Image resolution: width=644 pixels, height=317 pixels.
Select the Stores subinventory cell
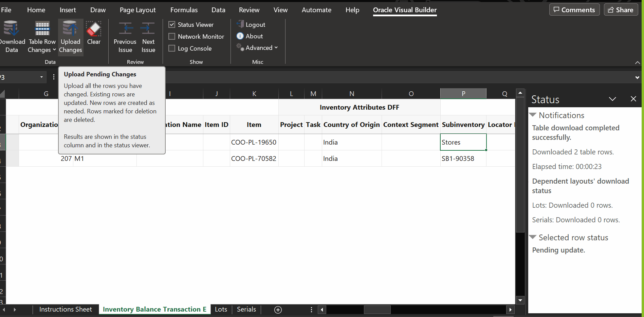coord(463,142)
